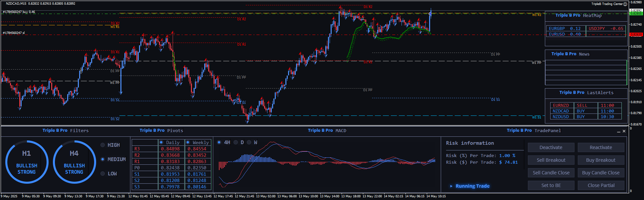Screen dimensions: 644x200
Task: Close the TradePanel with the X icon
Action: 624,131
